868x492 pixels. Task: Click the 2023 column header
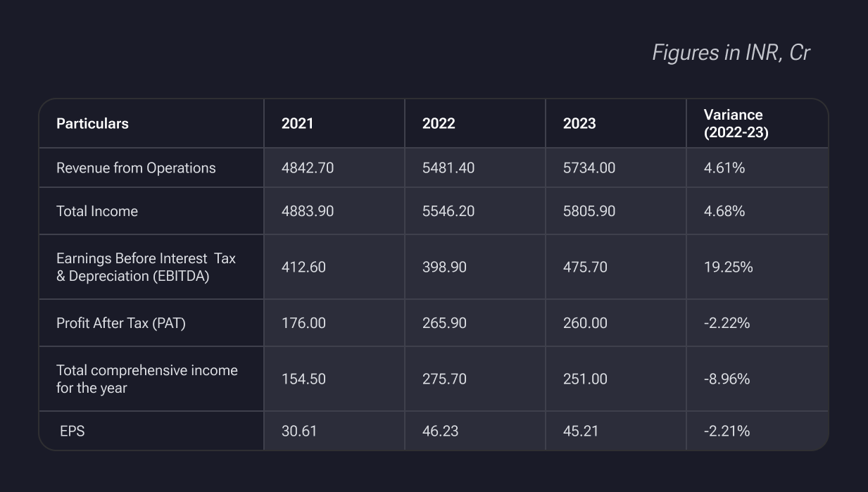click(579, 124)
